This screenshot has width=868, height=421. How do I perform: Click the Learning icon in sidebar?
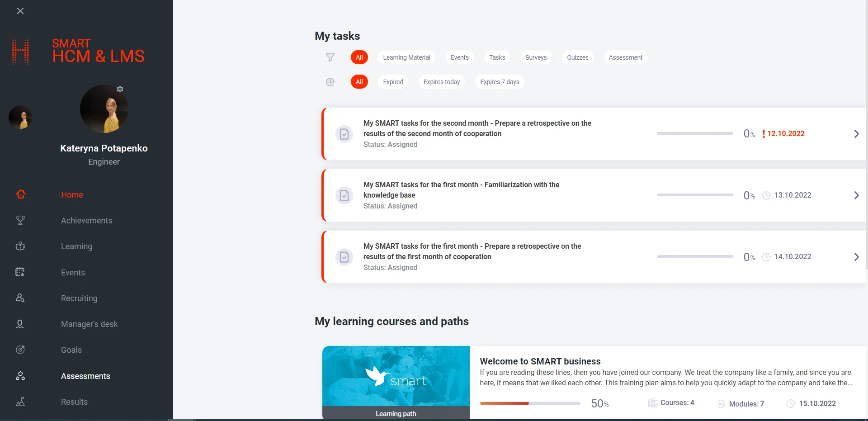tap(20, 246)
